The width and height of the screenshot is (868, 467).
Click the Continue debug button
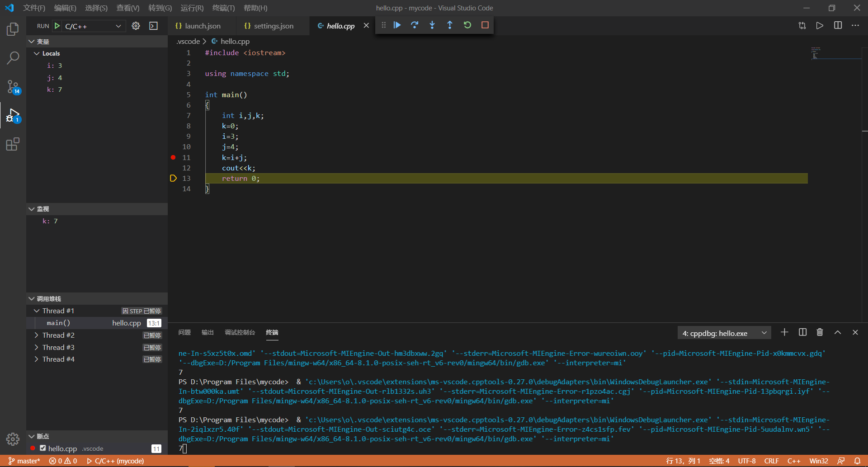click(x=397, y=25)
